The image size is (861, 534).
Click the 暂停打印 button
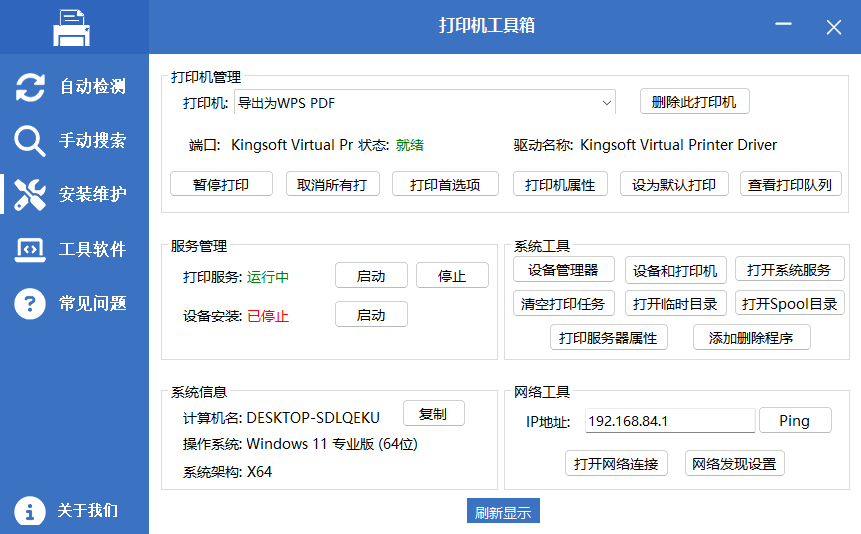pyautogui.click(x=220, y=184)
